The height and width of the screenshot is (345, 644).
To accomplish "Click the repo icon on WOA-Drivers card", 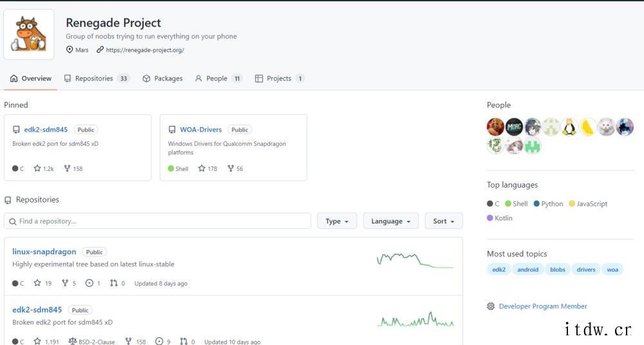I will tap(172, 130).
